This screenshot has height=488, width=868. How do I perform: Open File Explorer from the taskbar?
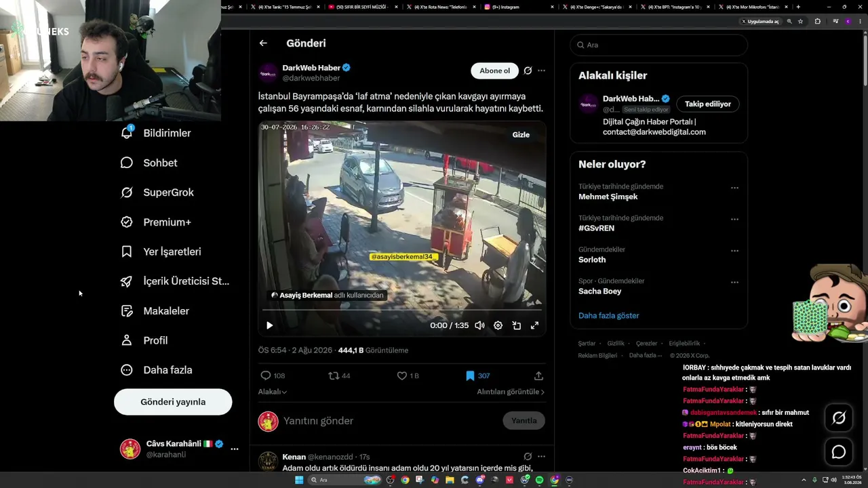450,480
